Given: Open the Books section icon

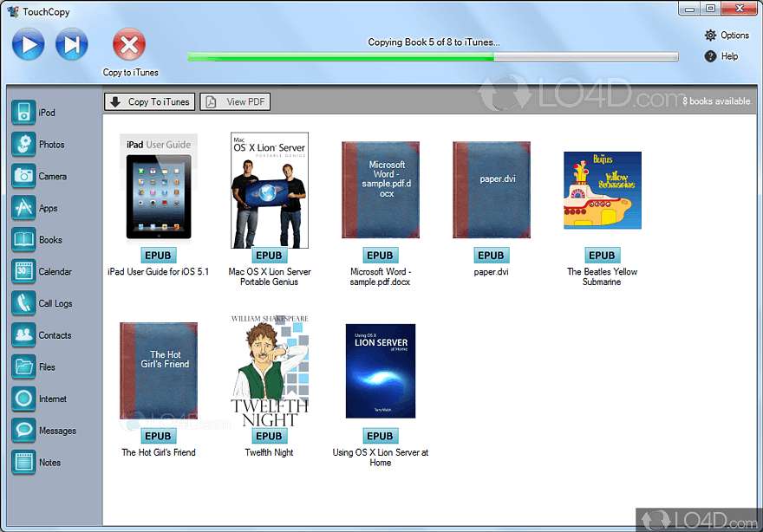Looking at the screenshot, I should pyautogui.click(x=23, y=240).
